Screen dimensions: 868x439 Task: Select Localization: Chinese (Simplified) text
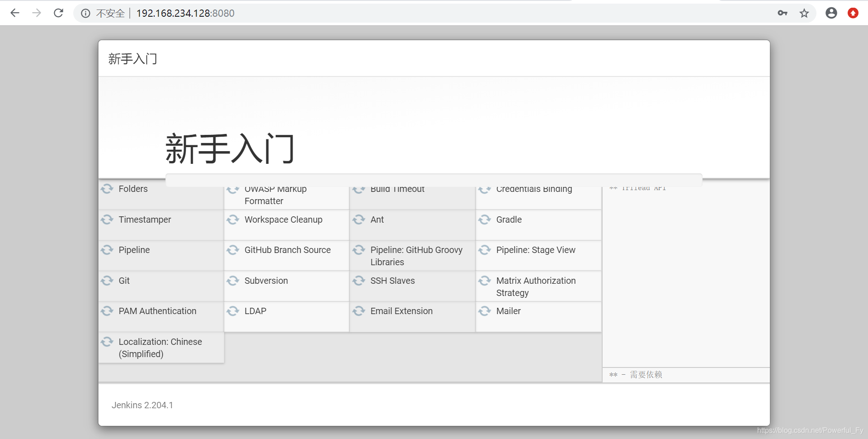(x=160, y=348)
